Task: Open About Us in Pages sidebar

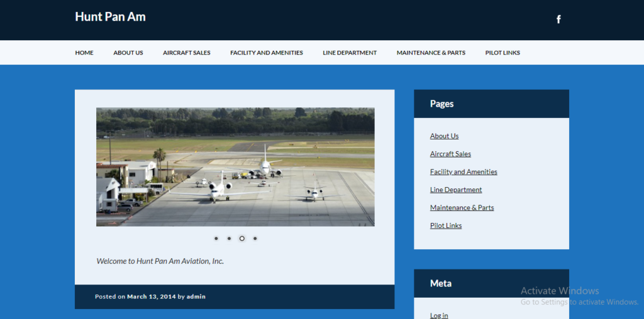Action: [x=444, y=136]
